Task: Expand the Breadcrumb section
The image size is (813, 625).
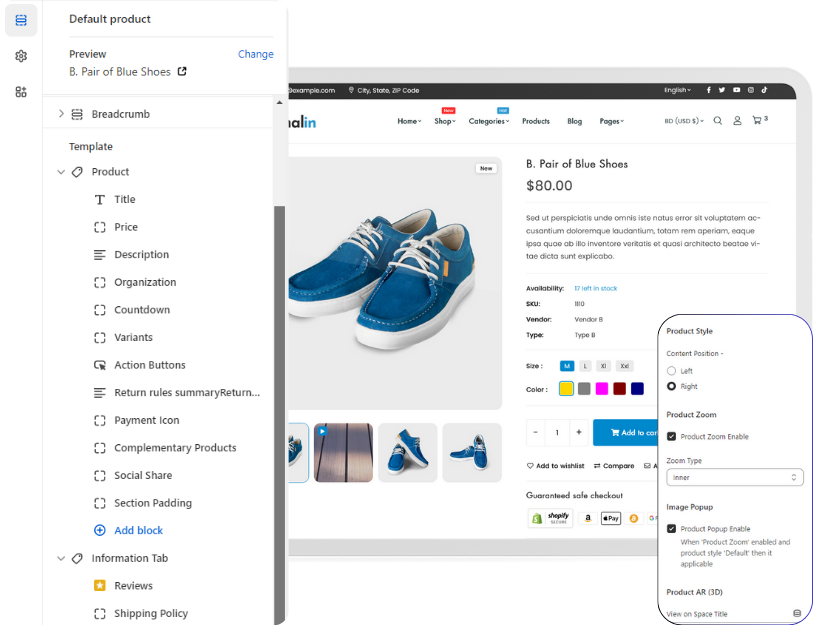Action: pos(61,114)
